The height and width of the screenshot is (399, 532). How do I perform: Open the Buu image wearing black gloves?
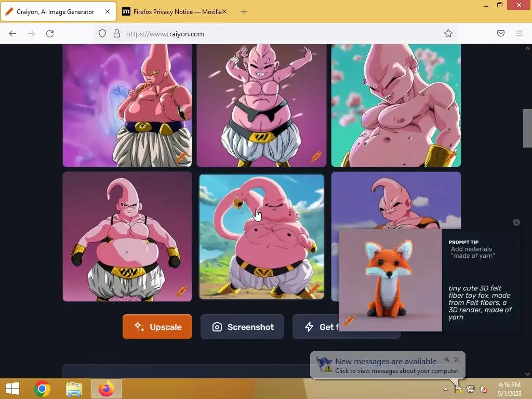(x=127, y=236)
